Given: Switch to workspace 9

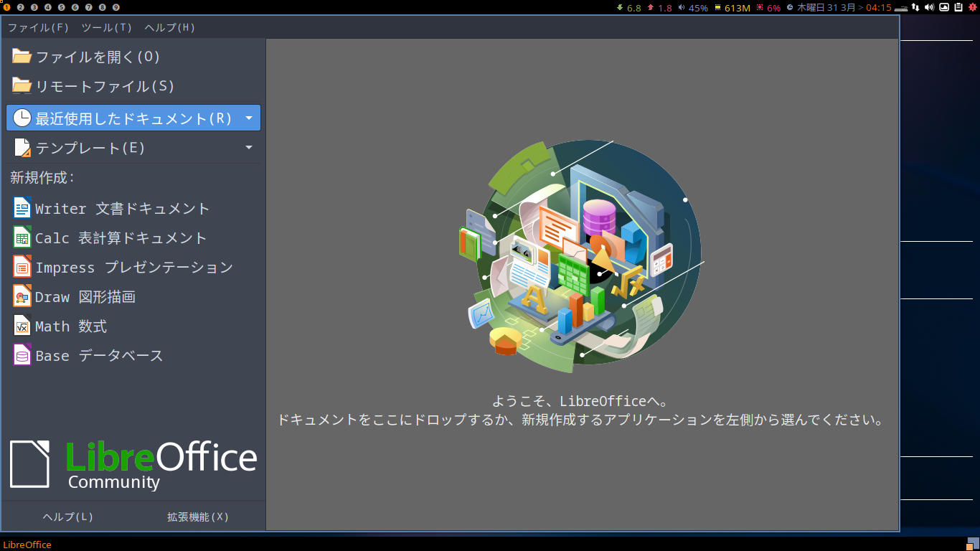Looking at the screenshot, I should (116, 7).
